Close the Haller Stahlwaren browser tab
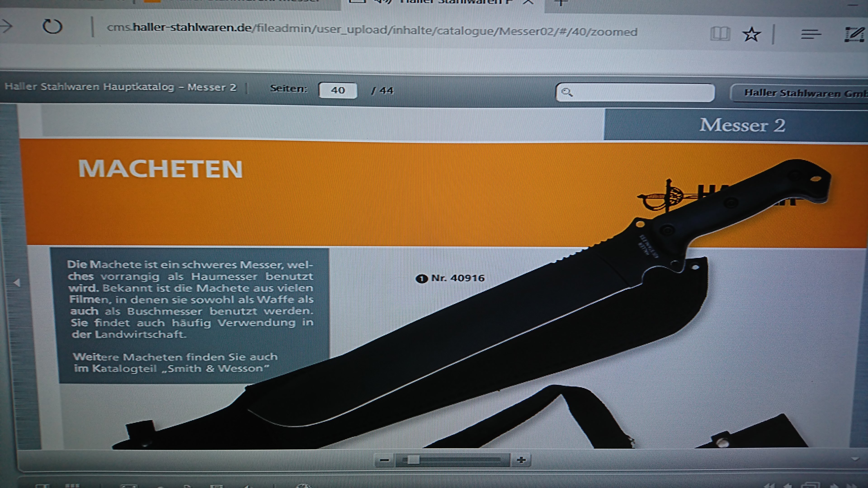The width and height of the screenshot is (868, 488). (528, 2)
